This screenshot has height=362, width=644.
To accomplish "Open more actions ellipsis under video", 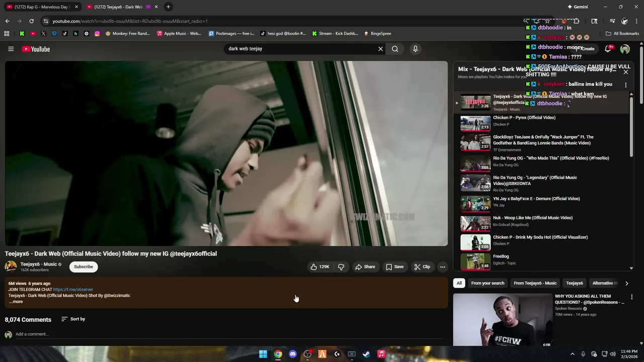I will (x=442, y=266).
